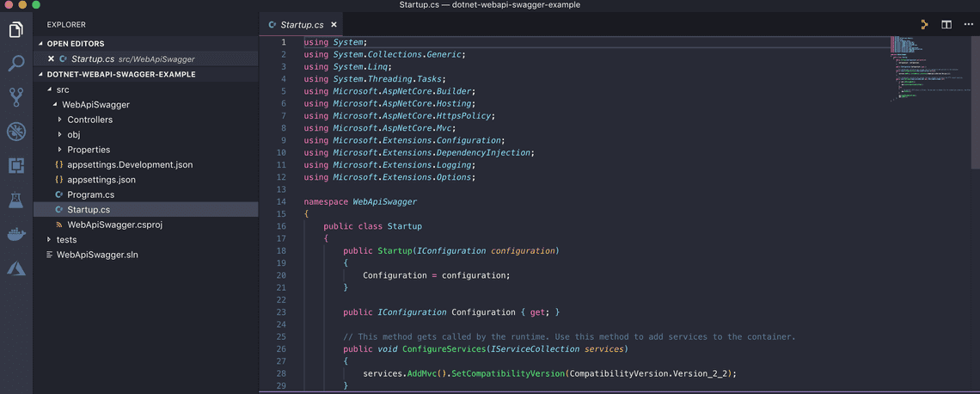Close Startup.cs in Open Editors list
This screenshot has height=394, width=980.
click(x=52, y=58)
